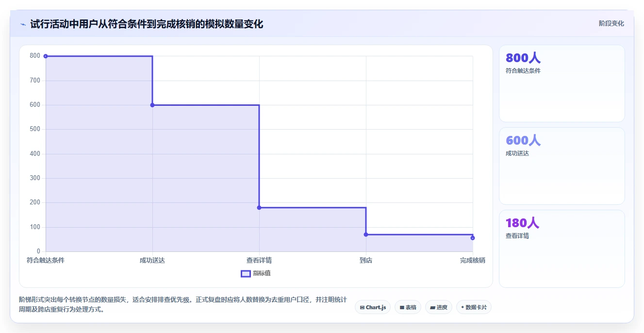Screen dimensions: 644x333
Task: Click the 600人 stat card
Action: click(x=562, y=166)
